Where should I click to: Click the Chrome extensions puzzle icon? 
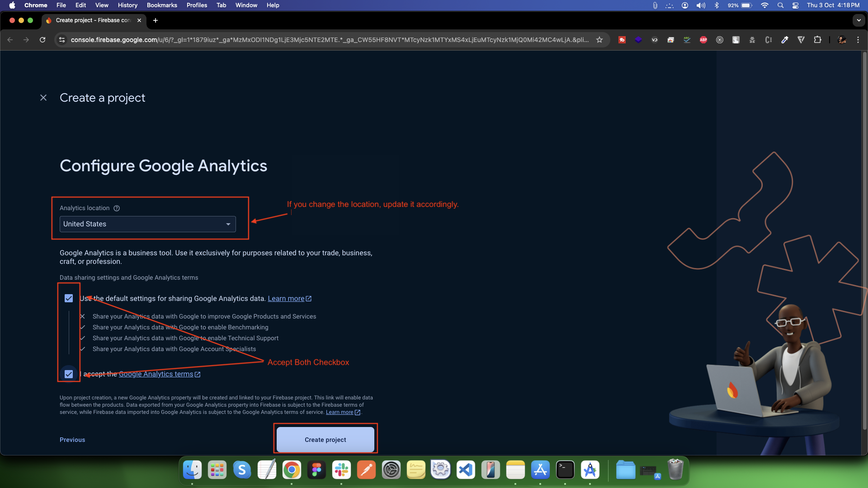point(817,40)
